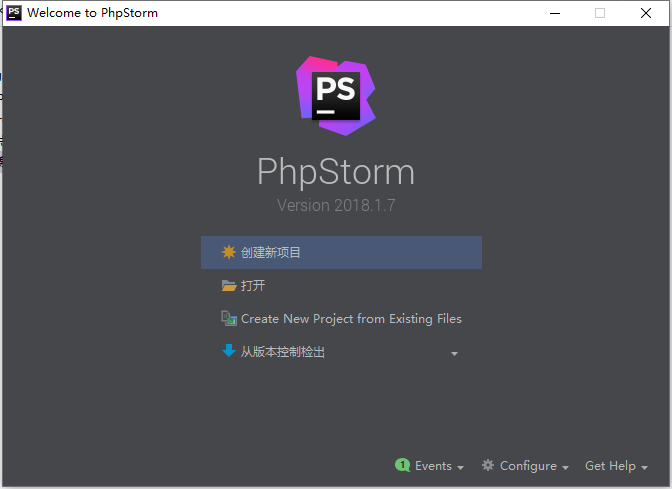
Task: Click the Configure gear icon
Action: 488,465
